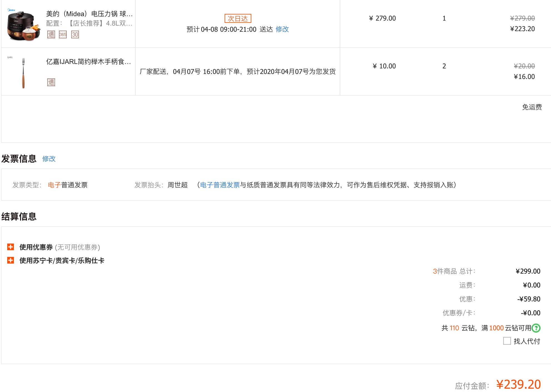Click the ¥ 10.00 unit price
The image size is (551, 392).
pos(384,66)
